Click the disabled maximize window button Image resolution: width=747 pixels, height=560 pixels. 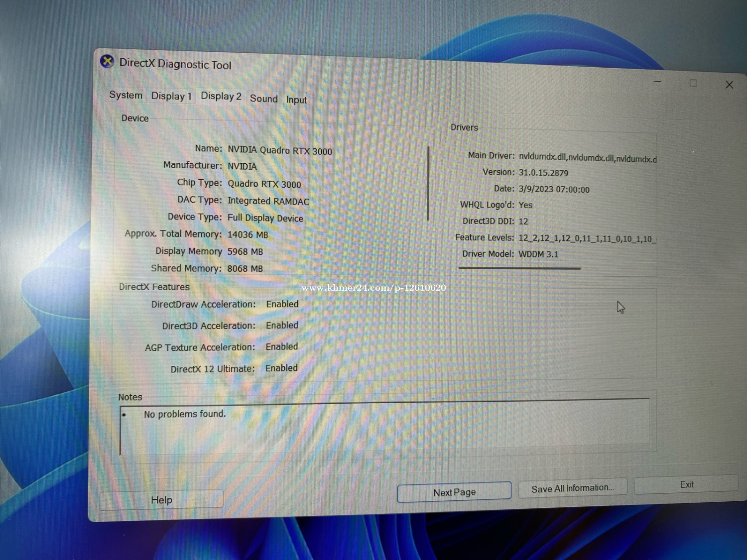693,83
